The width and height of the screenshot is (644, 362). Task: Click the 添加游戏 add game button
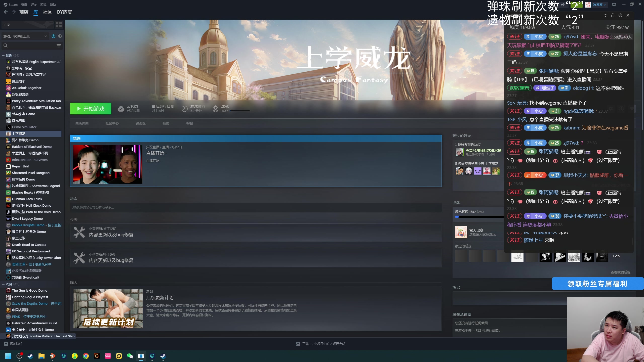[13, 344]
